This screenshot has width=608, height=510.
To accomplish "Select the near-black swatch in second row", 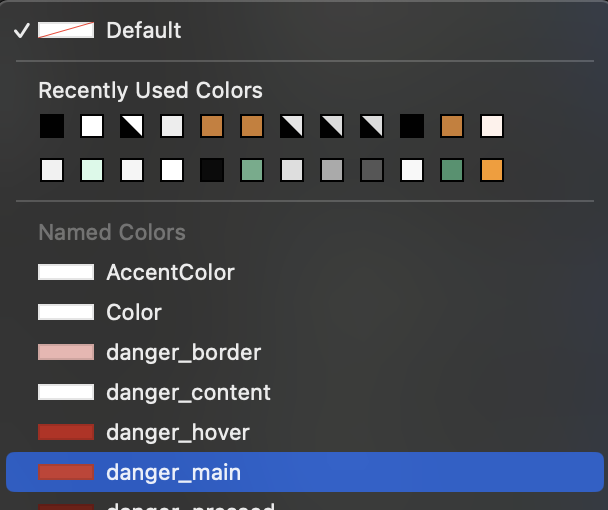I will pos(212,170).
